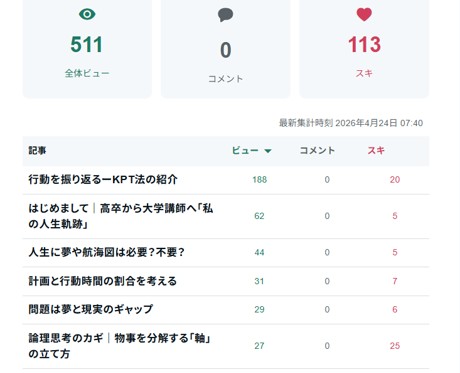Open article はじめまして｜高卒から大学講師へ
460x373 pixels.
point(121,216)
